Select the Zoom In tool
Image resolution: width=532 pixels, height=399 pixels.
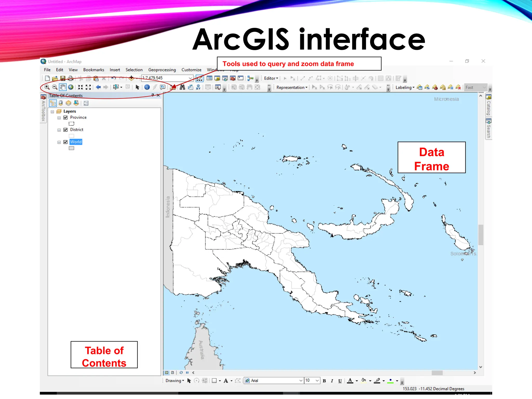pyautogui.click(x=47, y=87)
